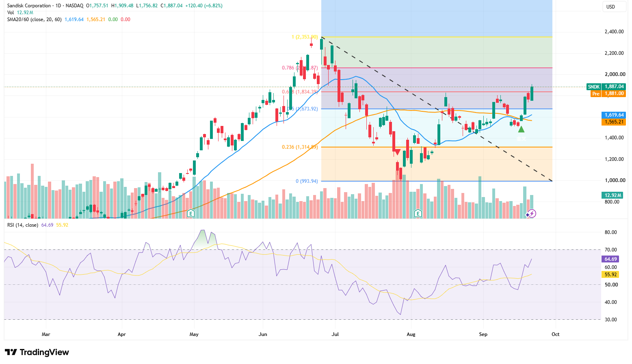Click the SNDK 1,887.04 price label
This screenshot has height=364, width=632.
606,87
